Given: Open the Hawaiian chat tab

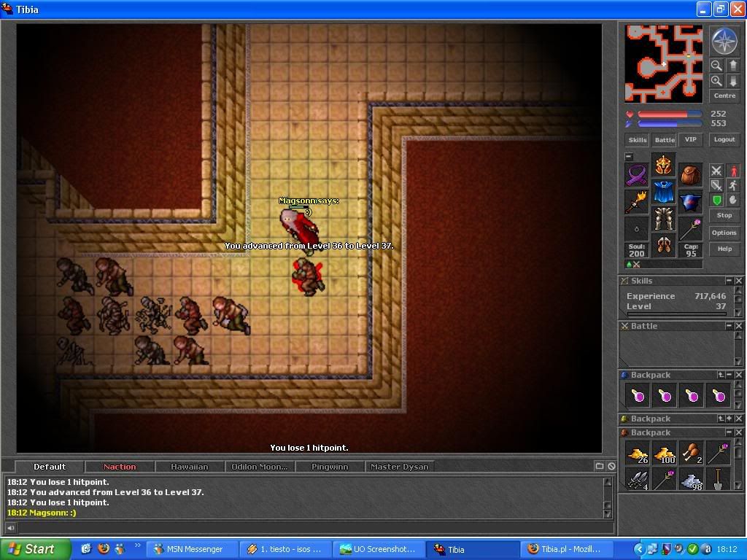Looking at the screenshot, I should point(189,467).
